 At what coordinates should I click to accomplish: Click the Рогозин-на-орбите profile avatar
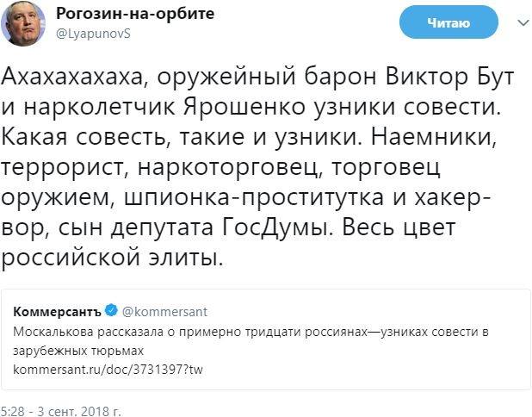[27, 25]
